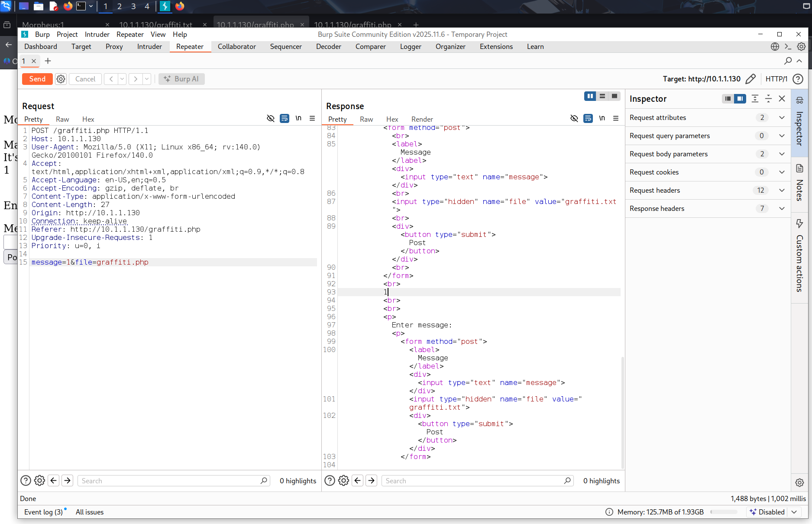Open the Custom actions lightning icon
Viewport: 812px width, 524px height.
pos(799,223)
